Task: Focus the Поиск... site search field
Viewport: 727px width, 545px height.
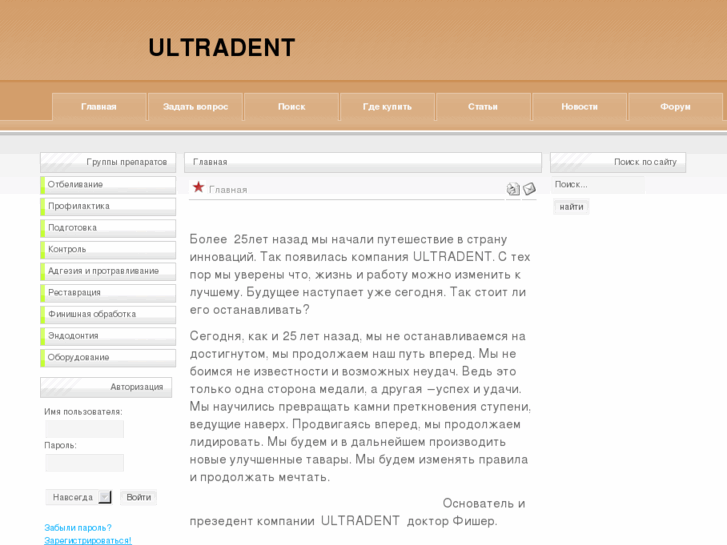Action: [598, 185]
